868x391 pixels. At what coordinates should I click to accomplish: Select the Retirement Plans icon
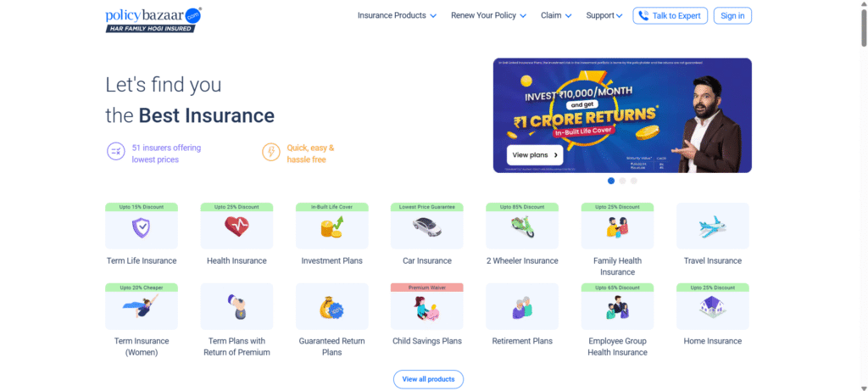[x=522, y=308]
